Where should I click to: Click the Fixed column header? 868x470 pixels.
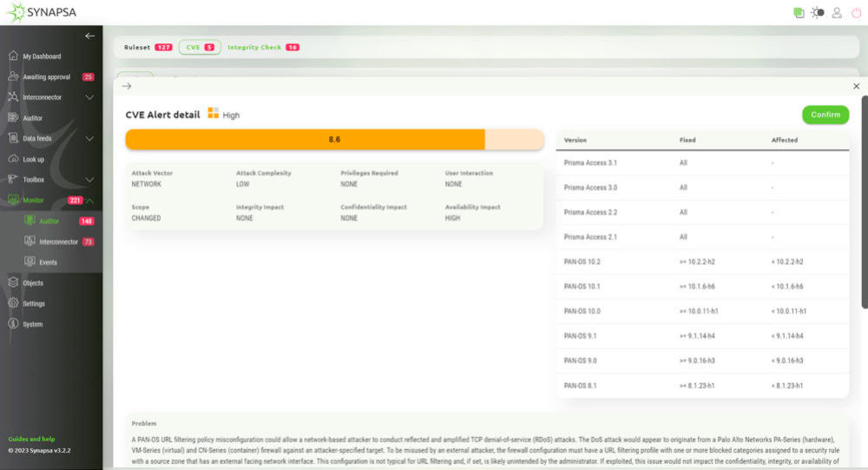687,140
